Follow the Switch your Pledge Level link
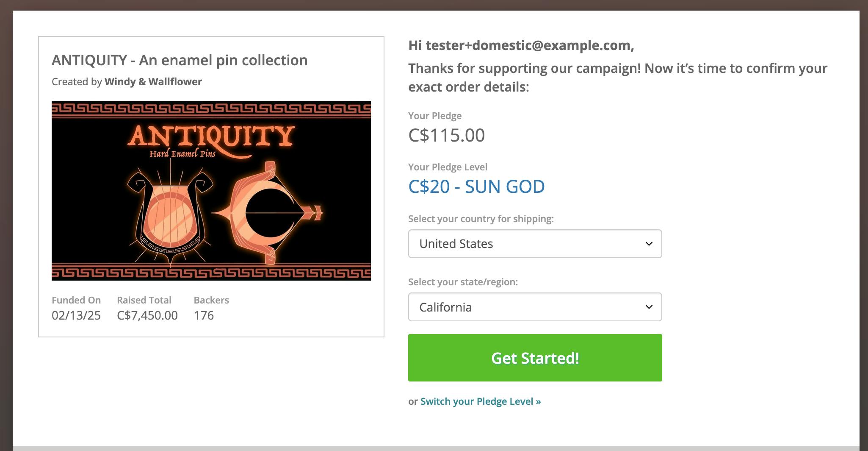The width and height of the screenshot is (868, 451). click(480, 401)
